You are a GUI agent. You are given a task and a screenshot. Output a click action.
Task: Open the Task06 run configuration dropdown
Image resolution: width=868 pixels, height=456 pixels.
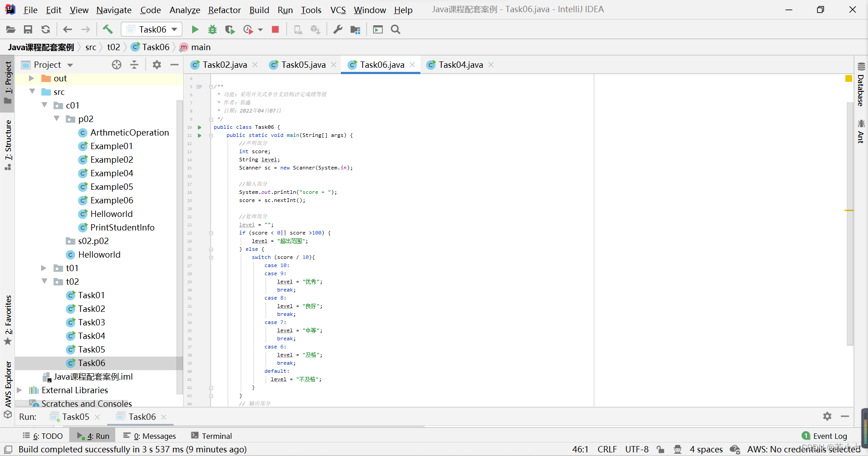tap(152, 29)
